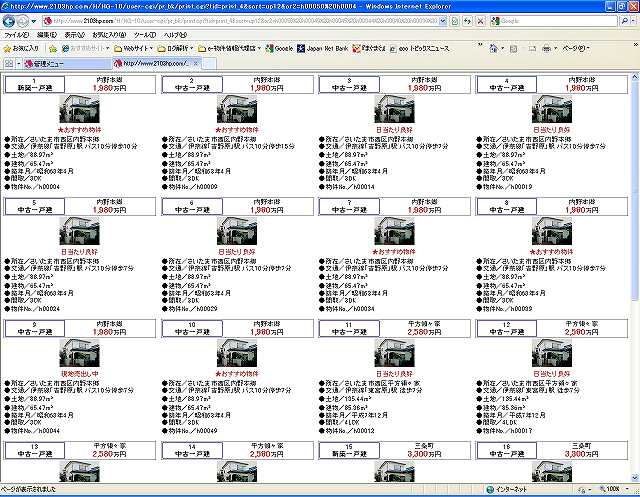
Task: Open a new blank tab
Action: tap(209, 64)
